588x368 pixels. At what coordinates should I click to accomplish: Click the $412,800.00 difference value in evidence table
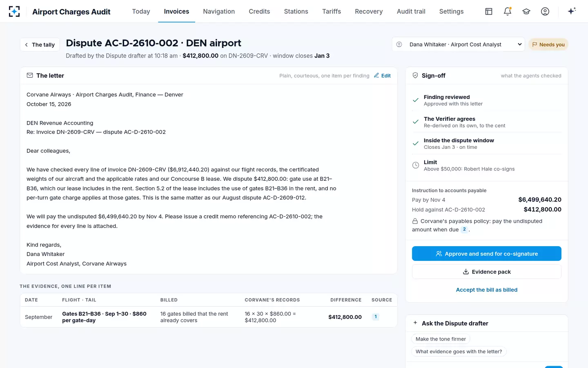[x=345, y=317]
